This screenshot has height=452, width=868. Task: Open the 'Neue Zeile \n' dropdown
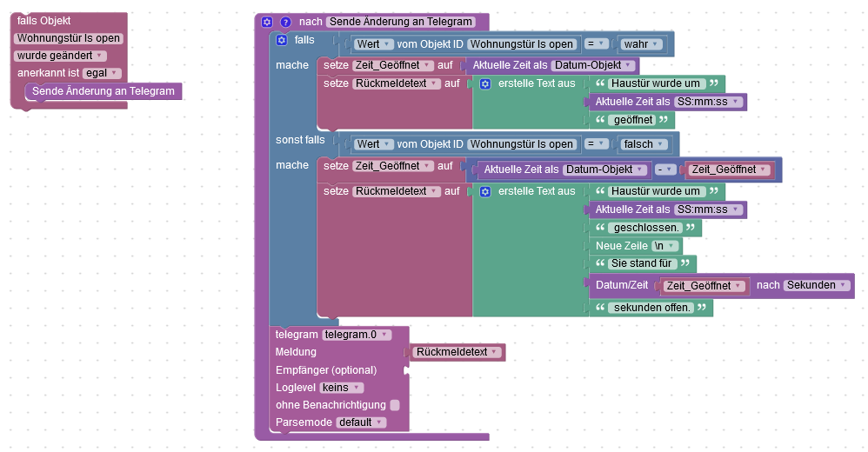click(x=664, y=246)
